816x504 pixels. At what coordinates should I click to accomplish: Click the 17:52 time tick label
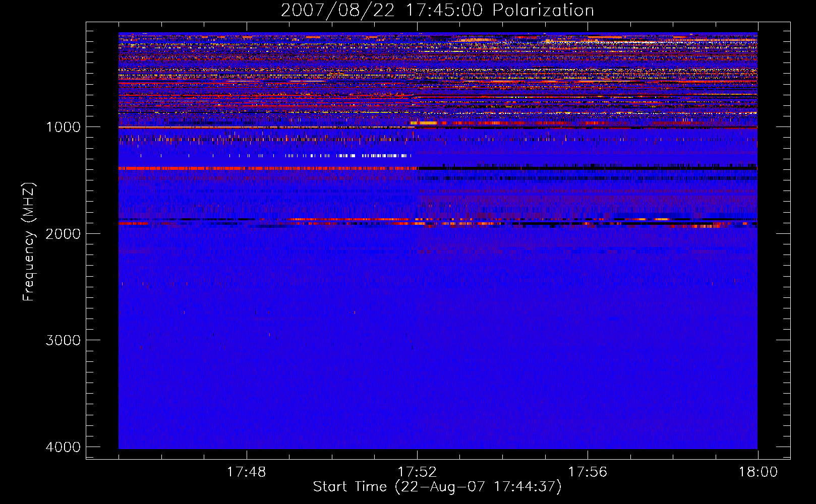point(417,472)
